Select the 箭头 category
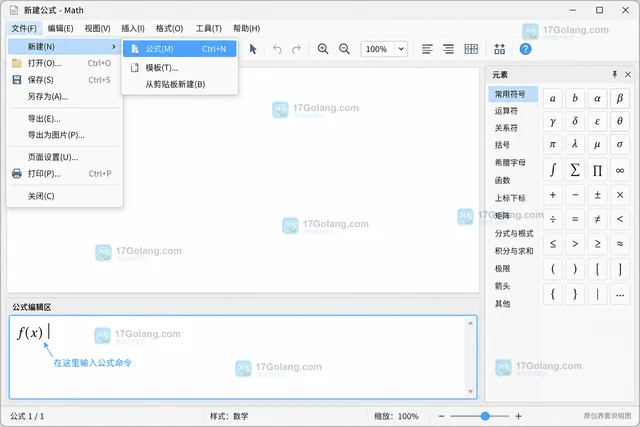 tap(502, 286)
